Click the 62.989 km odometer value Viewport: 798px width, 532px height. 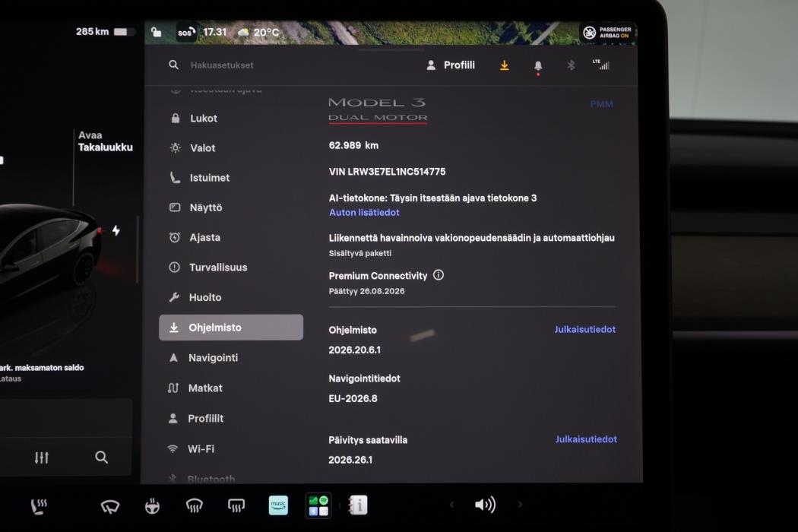pyautogui.click(x=353, y=145)
